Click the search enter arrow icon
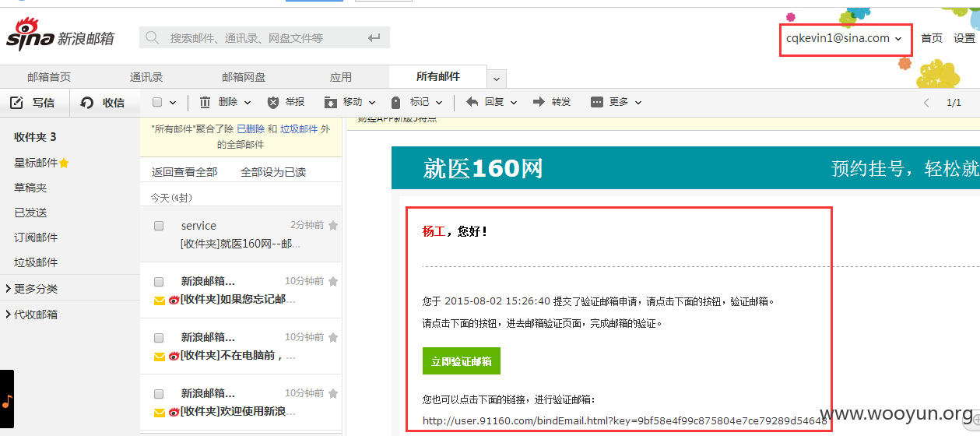The width and height of the screenshot is (980, 436). [x=374, y=37]
